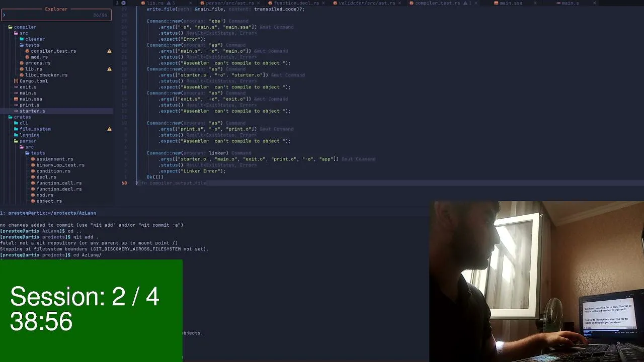644x362 pixels.
Task: Click the 'git add .' command line in terminal
Action: point(86,237)
